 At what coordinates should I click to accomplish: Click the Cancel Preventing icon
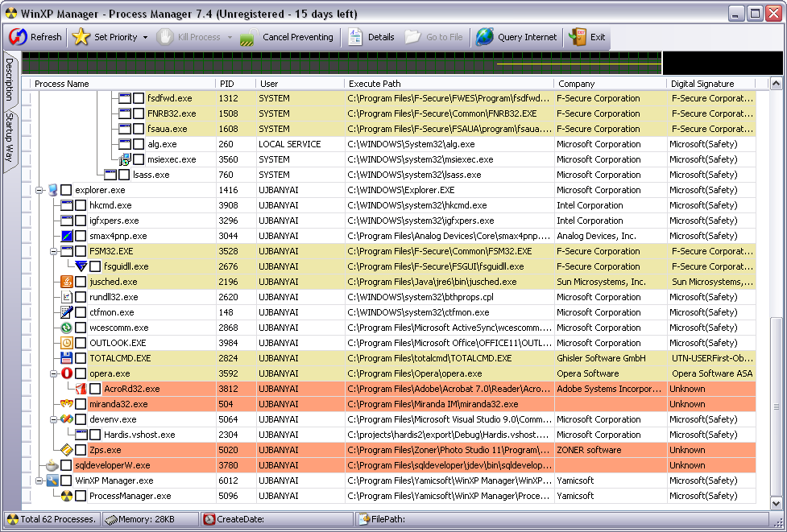(x=249, y=38)
